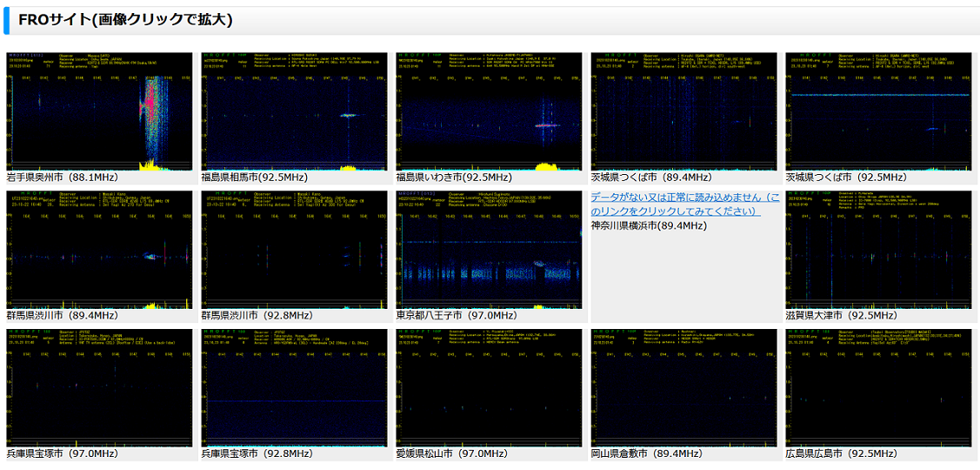This screenshot has width=980, height=470.
Task: Select the 東京都八王子市（97.0MHz）caption
Action: 457,315
